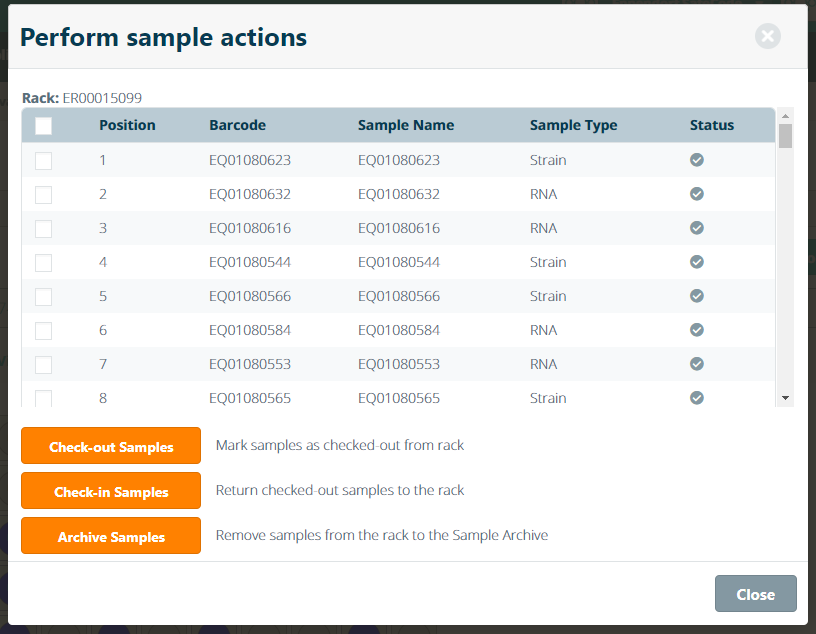Click the sample table scrollbar thumb
The height and width of the screenshot is (634, 816).
click(785, 135)
